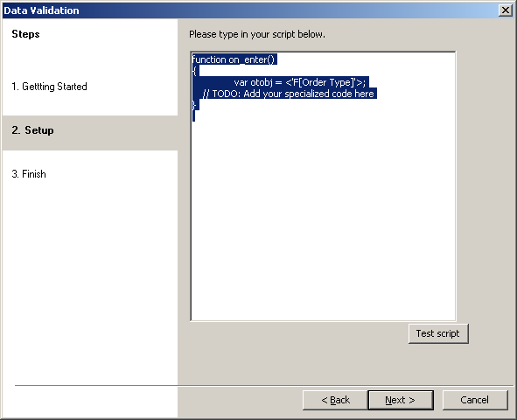This screenshot has width=517, height=420.
Task: Close the Data Validation dialog
Action: coord(505,10)
